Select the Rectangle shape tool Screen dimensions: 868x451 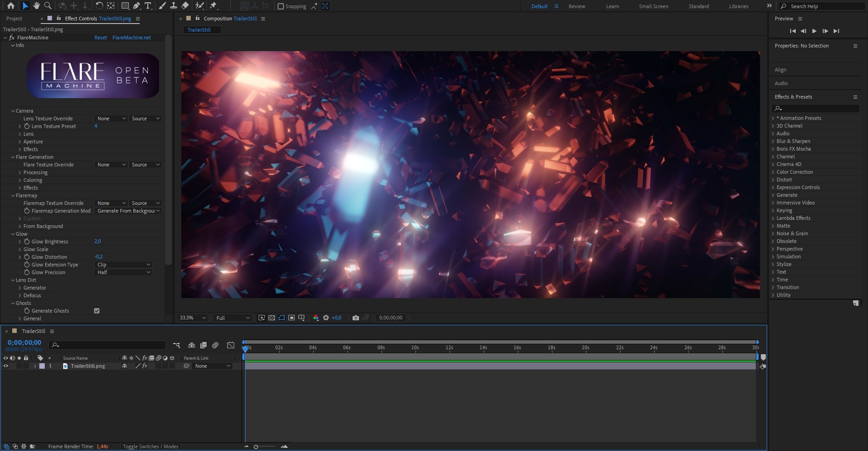tap(125, 6)
